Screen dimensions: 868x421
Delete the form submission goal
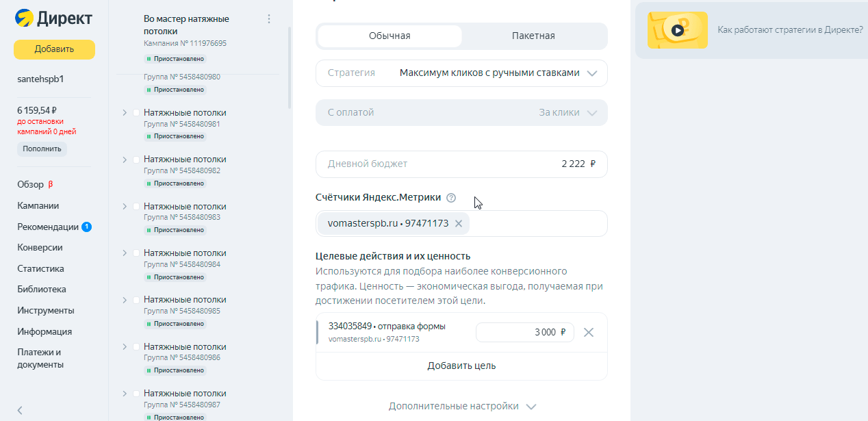(x=588, y=333)
